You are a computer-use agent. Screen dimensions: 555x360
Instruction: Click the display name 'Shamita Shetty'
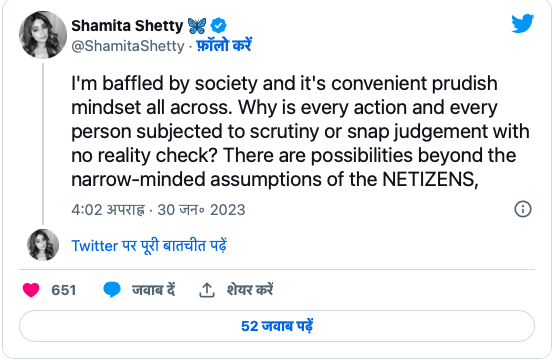(x=127, y=25)
